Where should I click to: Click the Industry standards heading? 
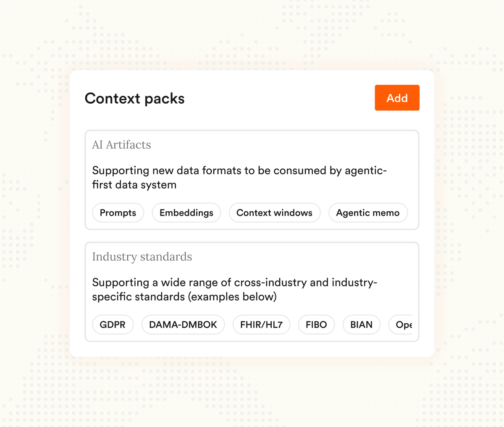(142, 257)
